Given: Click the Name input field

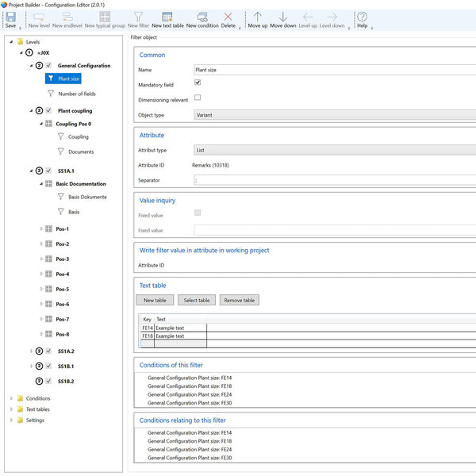Looking at the screenshot, I should tap(333, 70).
